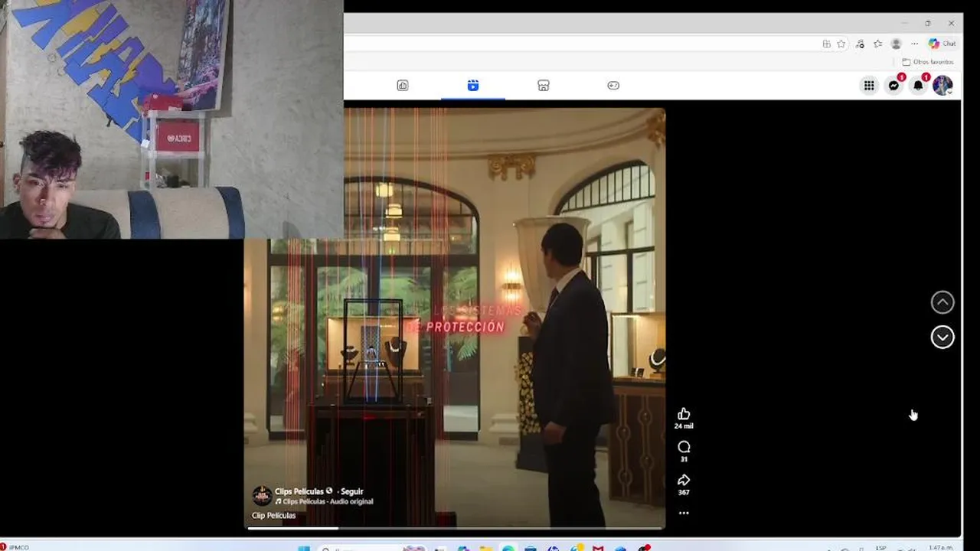980x551 pixels.
Task: Open comments on the reel
Action: 684,447
